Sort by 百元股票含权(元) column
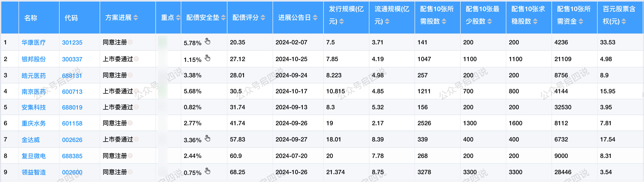Viewport: 644px width, 182px height. coord(624,22)
